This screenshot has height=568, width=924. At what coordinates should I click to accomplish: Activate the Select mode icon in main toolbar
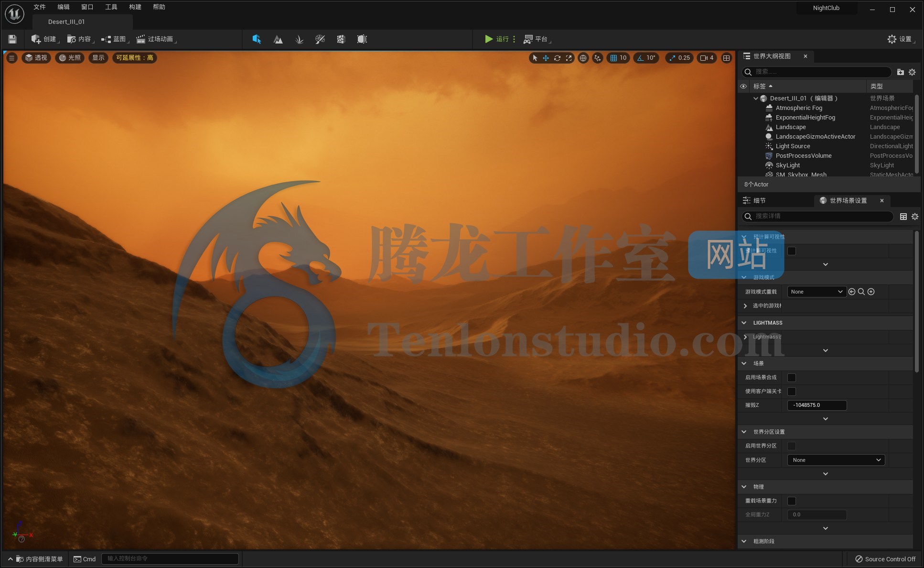[x=257, y=39]
